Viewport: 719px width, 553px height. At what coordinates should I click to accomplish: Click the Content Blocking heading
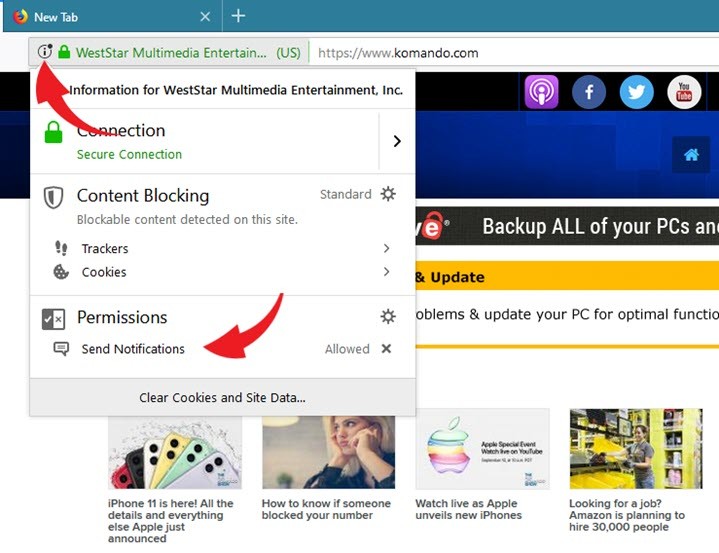[x=143, y=196]
